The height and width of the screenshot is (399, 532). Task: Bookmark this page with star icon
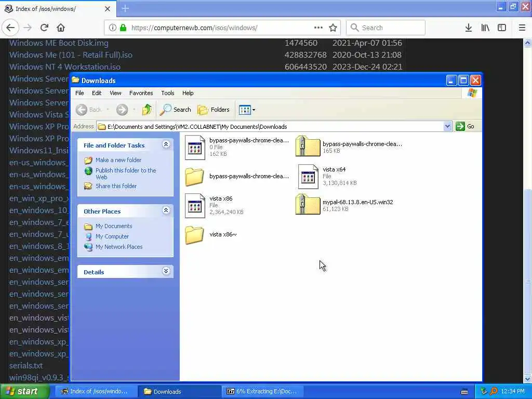tap(333, 28)
